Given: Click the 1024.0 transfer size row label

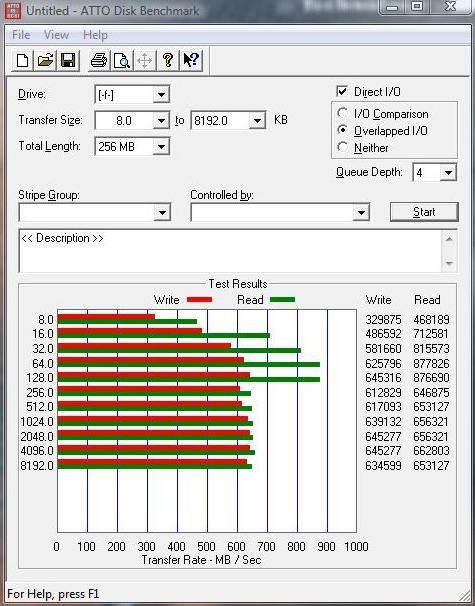Looking at the screenshot, I should (37, 422).
